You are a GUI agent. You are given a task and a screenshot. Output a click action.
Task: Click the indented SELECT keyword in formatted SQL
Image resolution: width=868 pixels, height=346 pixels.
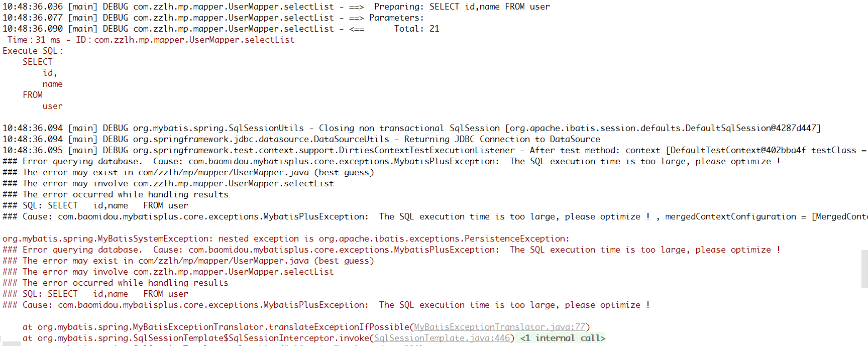click(37, 62)
